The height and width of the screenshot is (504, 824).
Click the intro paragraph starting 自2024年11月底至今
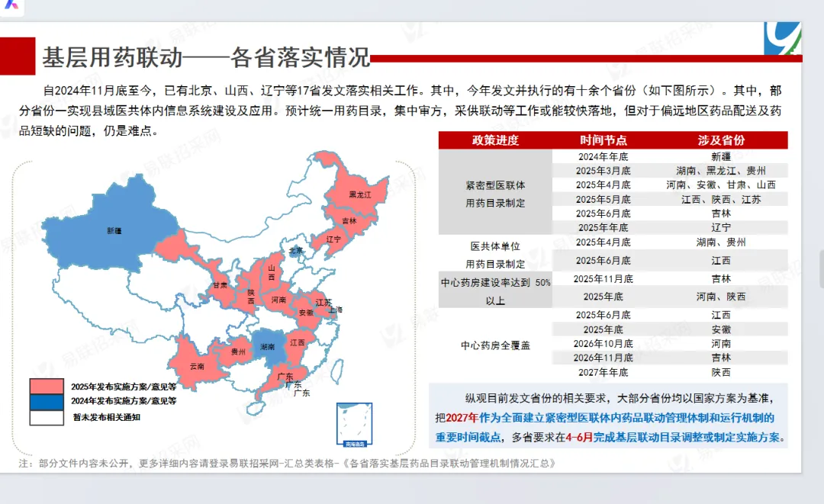point(401,111)
